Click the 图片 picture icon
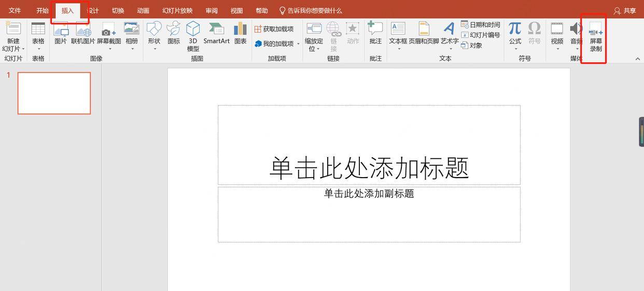The image size is (644, 291). click(61, 32)
